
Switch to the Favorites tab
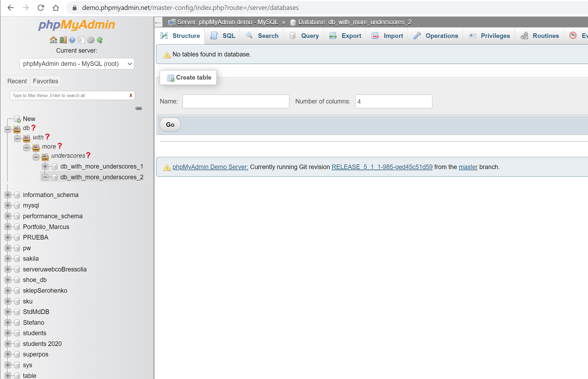point(45,81)
